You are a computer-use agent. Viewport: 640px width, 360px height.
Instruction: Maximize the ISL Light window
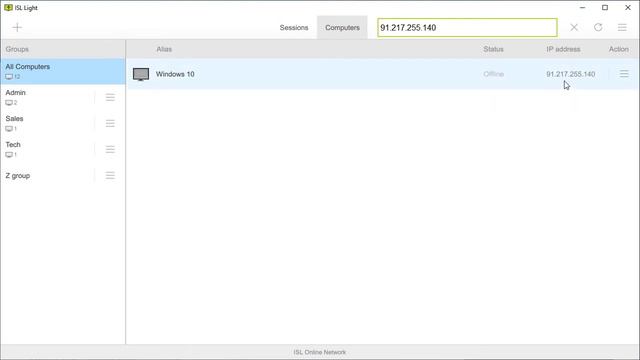[x=605, y=7]
